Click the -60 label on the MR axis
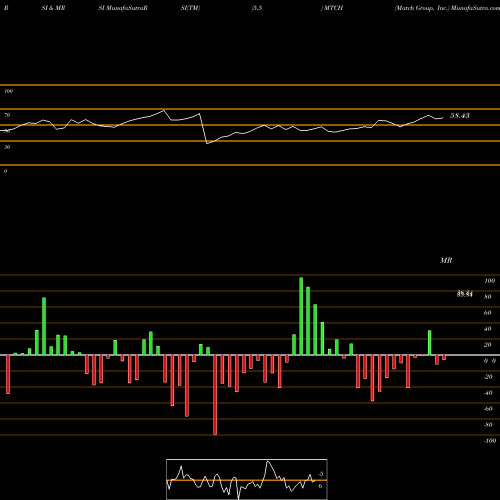This screenshot has width=500, height=500. click(x=488, y=409)
